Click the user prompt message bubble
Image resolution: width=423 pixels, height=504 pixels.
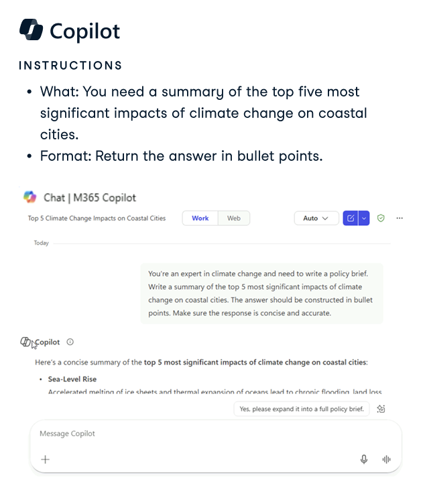pos(261,294)
